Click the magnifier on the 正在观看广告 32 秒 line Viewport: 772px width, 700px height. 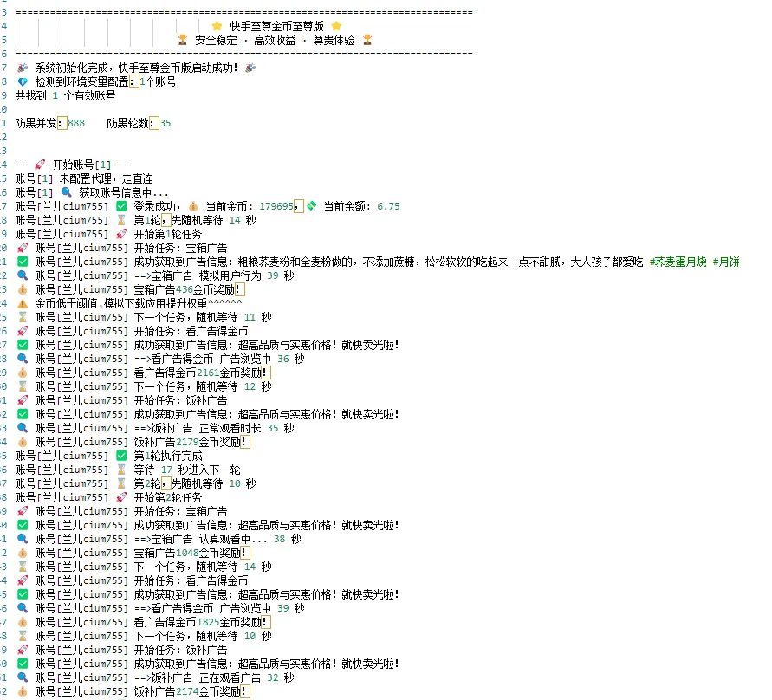[23, 677]
